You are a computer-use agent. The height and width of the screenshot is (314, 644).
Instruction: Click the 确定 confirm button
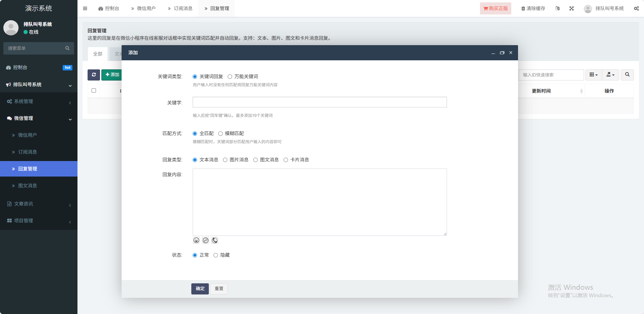point(200,289)
